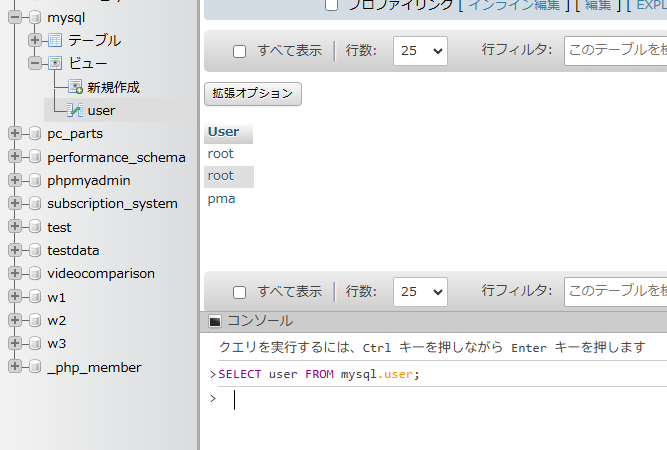The image size is (667, 450).
Task: Click the pc_parts database icon
Action: point(35,134)
